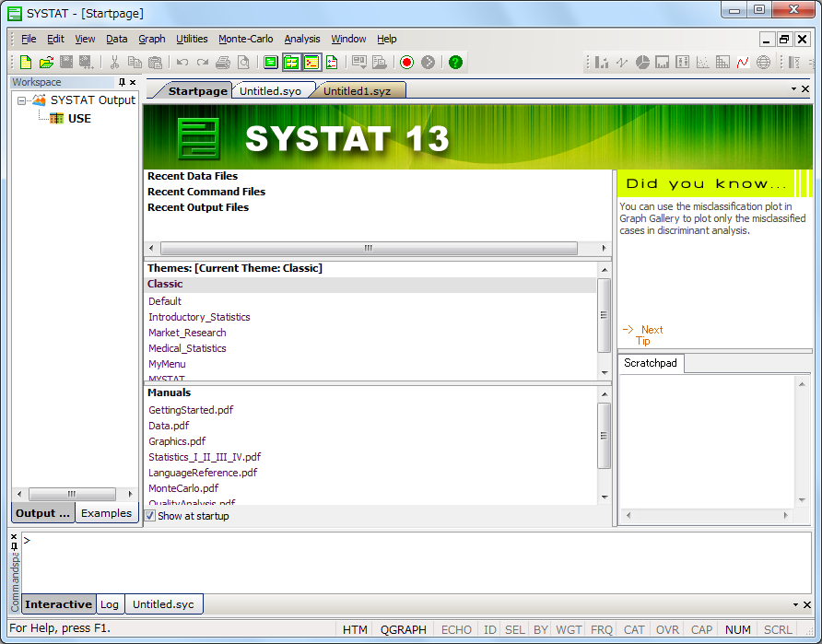Select the Medical_Statistics theme
Viewport: 822px width, 644px height.
(187, 348)
